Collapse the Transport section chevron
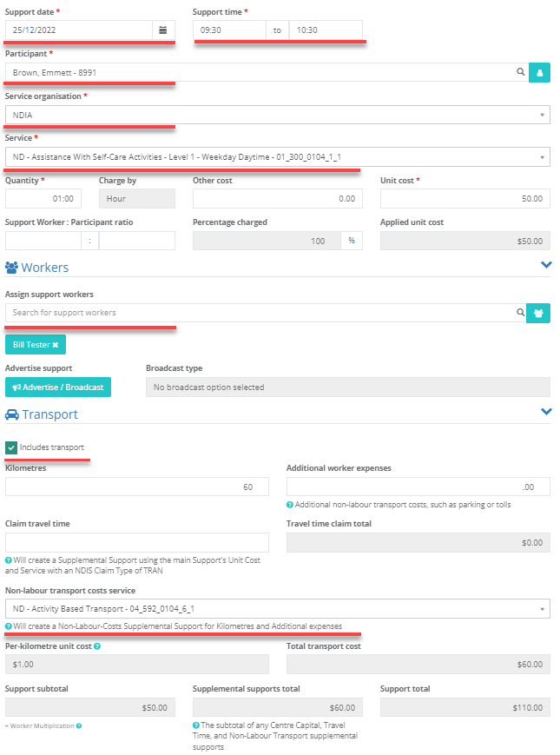The height and width of the screenshot is (755, 560). pyautogui.click(x=546, y=412)
